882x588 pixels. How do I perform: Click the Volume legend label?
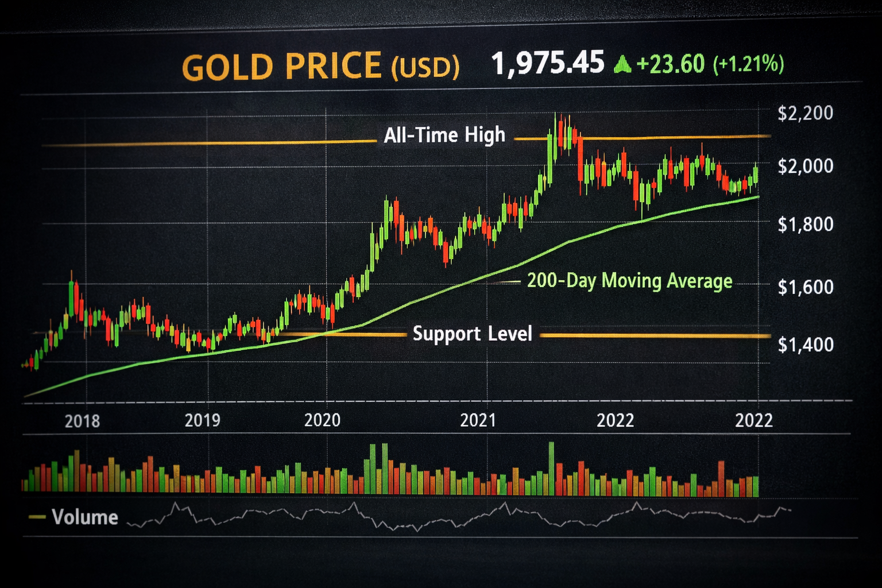tap(85, 517)
